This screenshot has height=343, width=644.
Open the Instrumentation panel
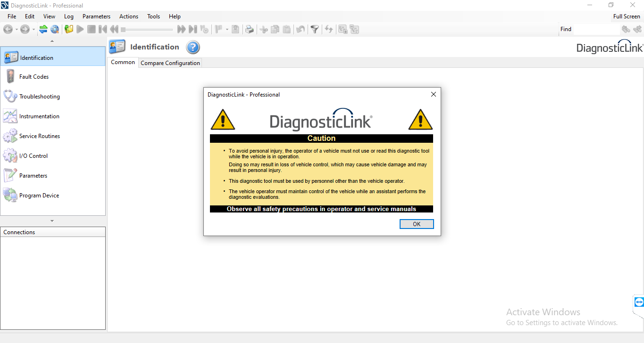coord(53,116)
